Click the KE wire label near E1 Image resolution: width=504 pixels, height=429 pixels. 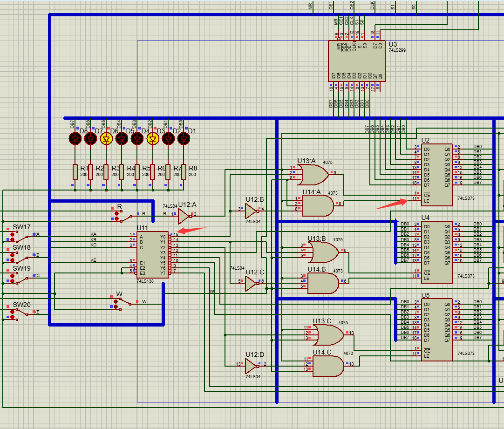pos(93,260)
